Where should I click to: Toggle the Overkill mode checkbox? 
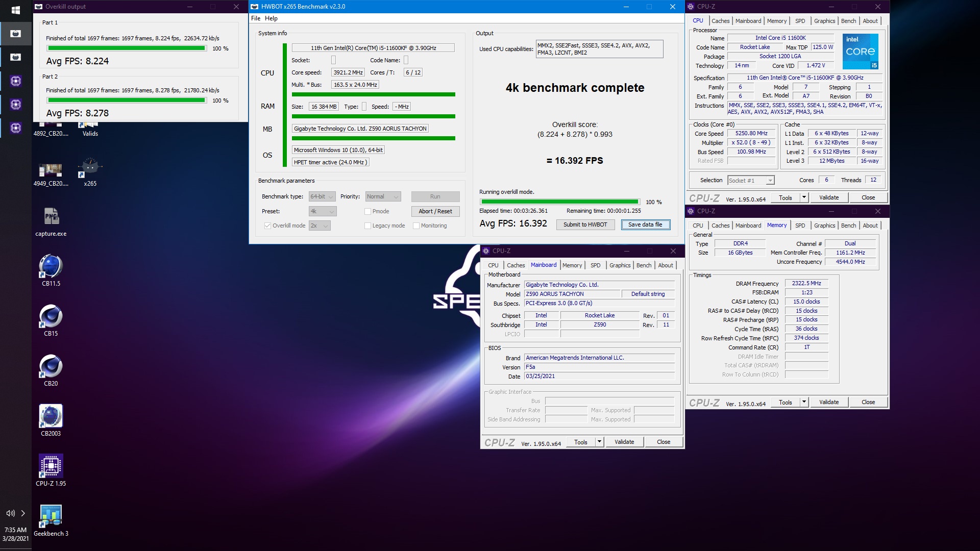[x=267, y=226]
